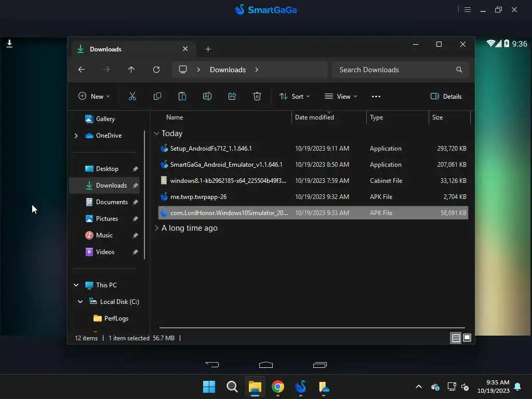
Task: Click File Explorer icon in taskbar
Action: point(255,387)
